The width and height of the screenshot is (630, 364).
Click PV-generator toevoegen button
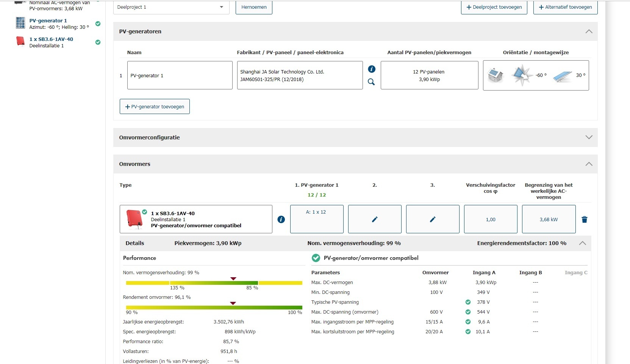(x=155, y=107)
